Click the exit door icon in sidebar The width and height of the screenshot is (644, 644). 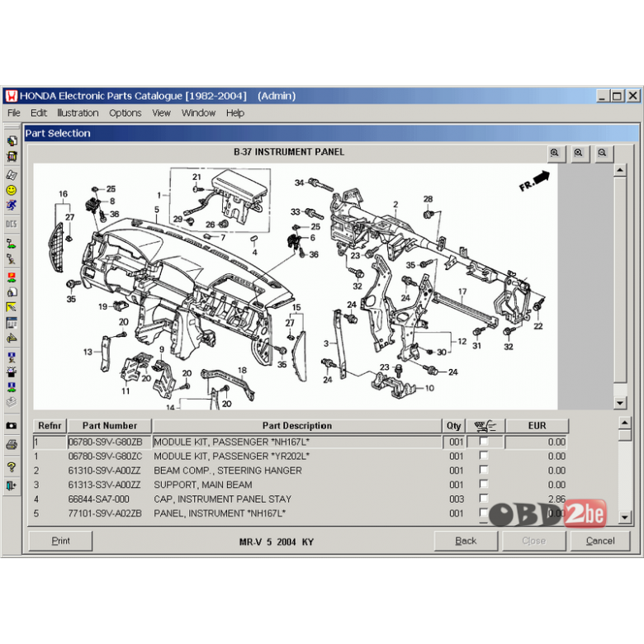12,485
